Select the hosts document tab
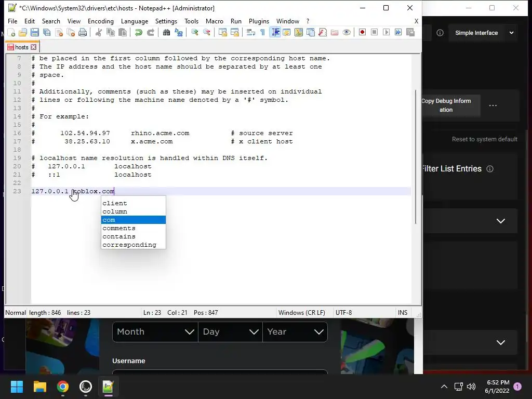This screenshot has width=532, height=399. pyautogui.click(x=22, y=47)
